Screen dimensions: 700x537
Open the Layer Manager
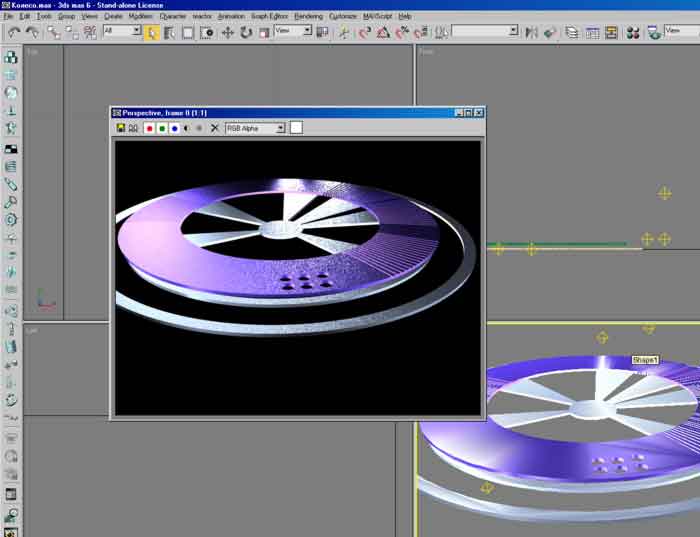coord(572,33)
